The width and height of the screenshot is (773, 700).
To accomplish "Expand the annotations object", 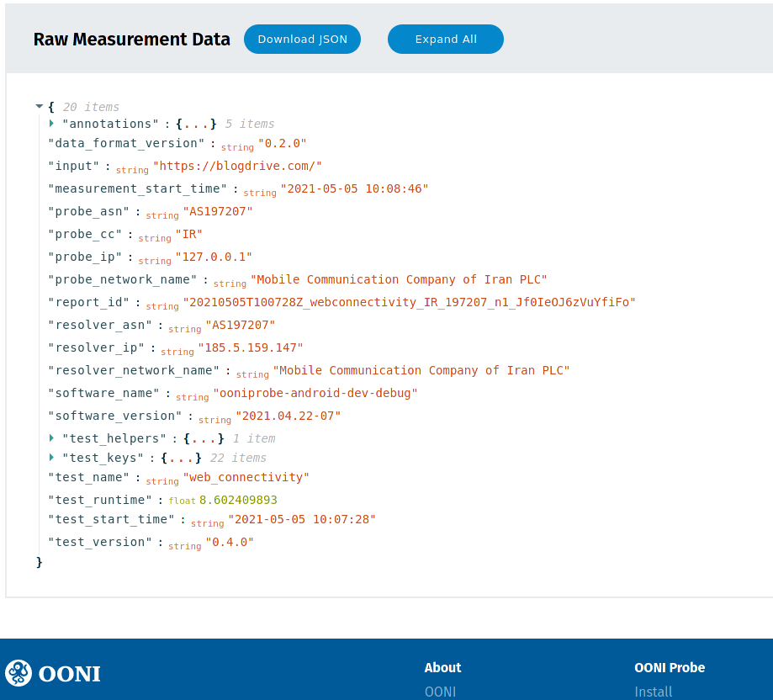I will coord(52,124).
